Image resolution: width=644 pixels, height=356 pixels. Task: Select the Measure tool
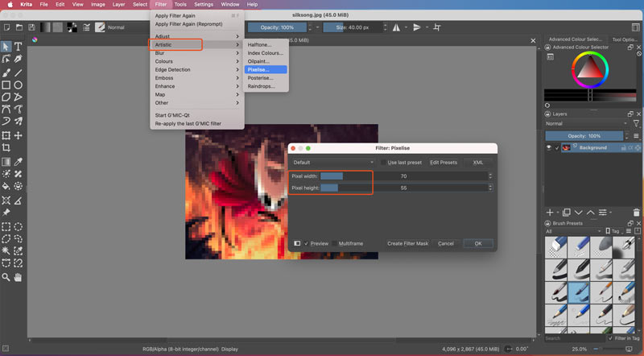tap(18, 201)
